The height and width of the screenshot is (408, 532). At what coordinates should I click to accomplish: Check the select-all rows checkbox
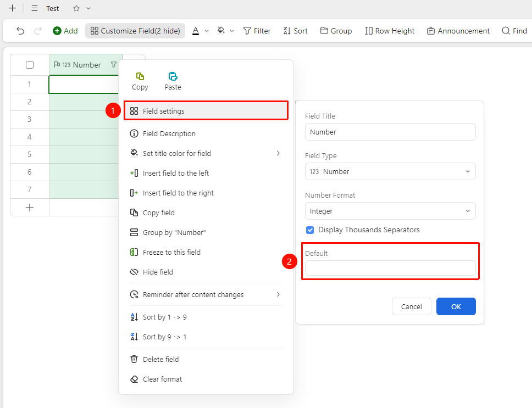click(x=30, y=65)
